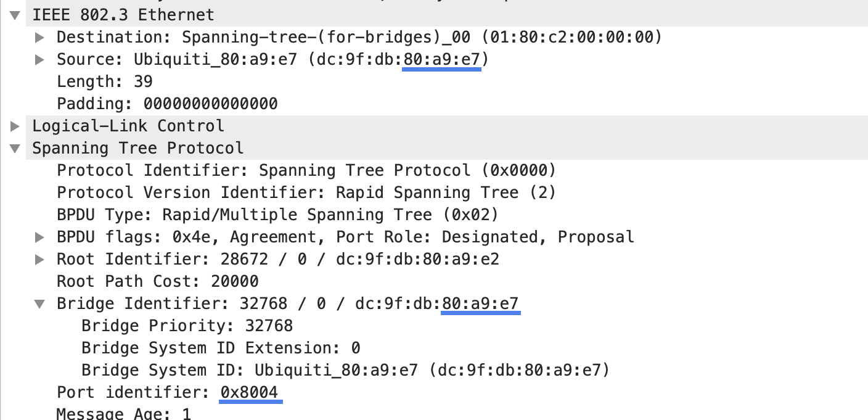
Task: Collapse the Spanning Tree Protocol section
Action: click(x=15, y=149)
